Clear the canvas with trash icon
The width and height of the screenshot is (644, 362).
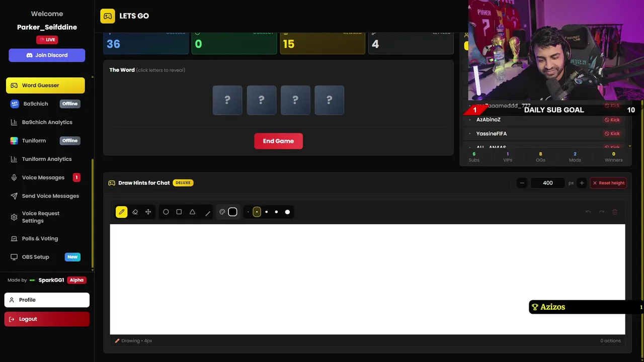pos(614,212)
